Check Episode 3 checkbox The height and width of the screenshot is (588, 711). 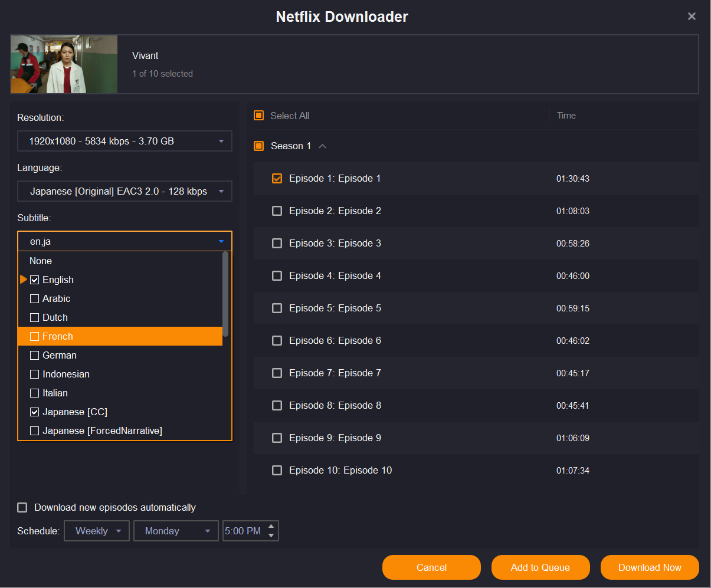click(277, 243)
